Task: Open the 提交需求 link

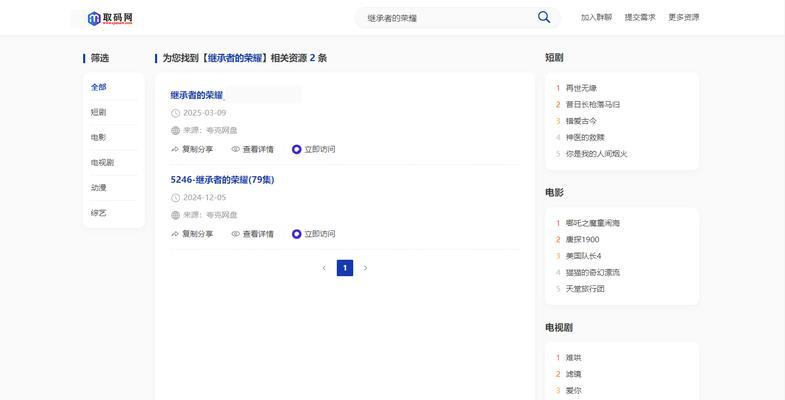Action: (640, 18)
